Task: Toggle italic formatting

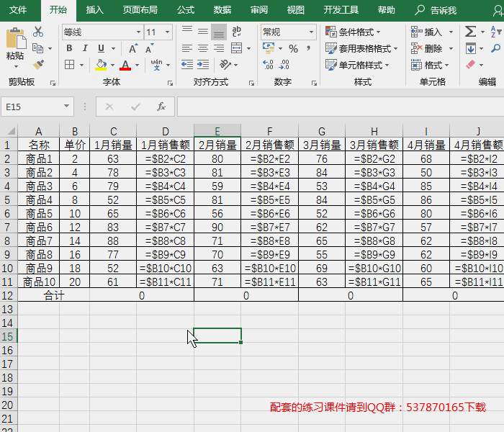Action: coord(85,48)
